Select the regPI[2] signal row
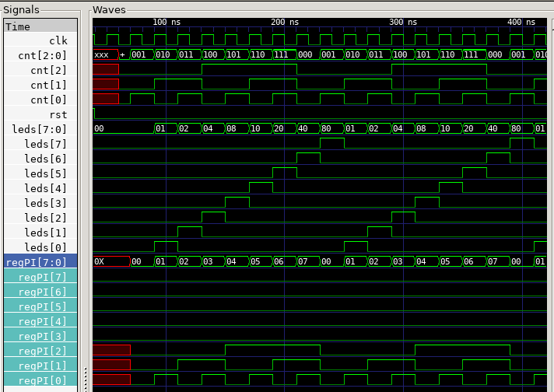 coord(47,351)
